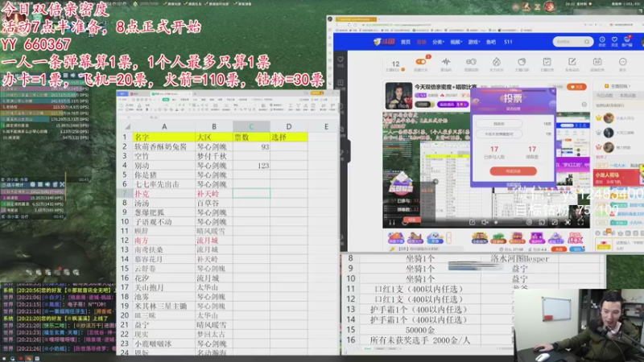Select cell 慕容花月 in row 14
The image size is (644, 362).
tap(164, 259)
